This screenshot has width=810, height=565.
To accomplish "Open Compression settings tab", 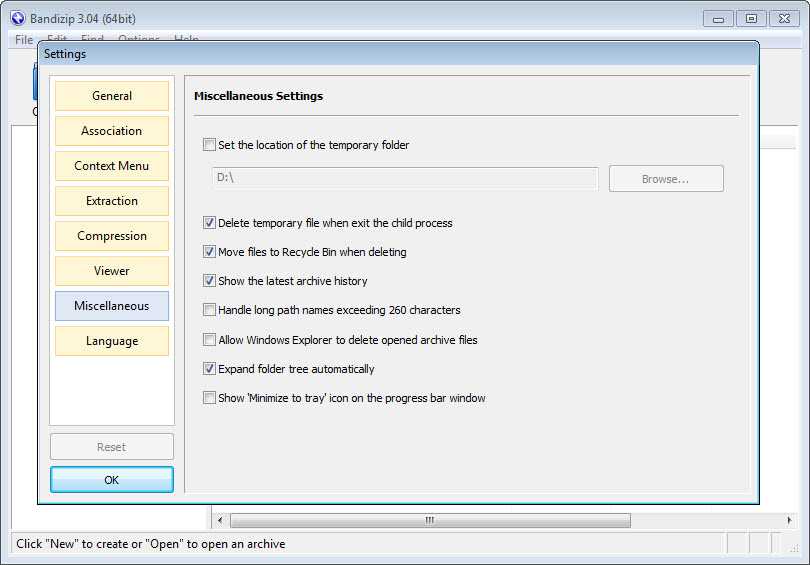I will [x=112, y=236].
